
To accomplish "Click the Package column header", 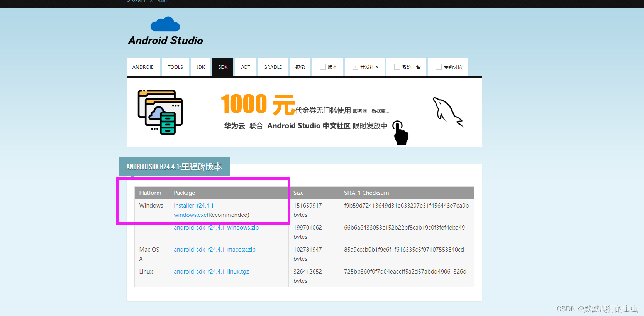I will click(x=229, y=193).
